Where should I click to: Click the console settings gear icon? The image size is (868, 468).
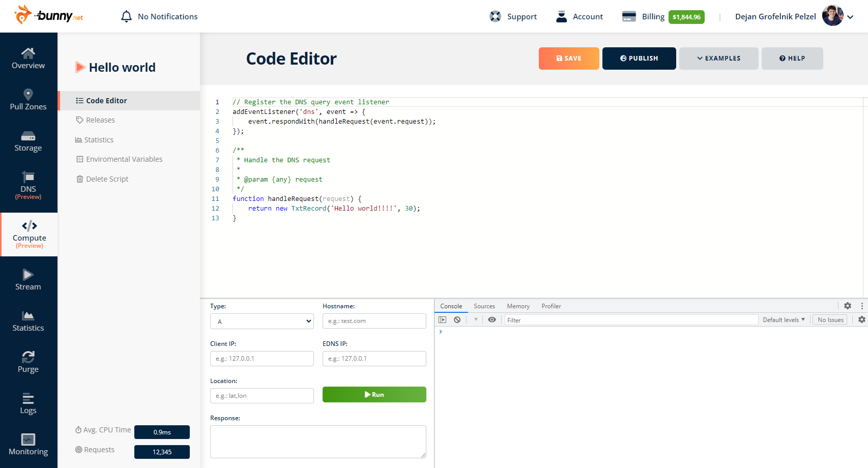(x=848, y=306)
